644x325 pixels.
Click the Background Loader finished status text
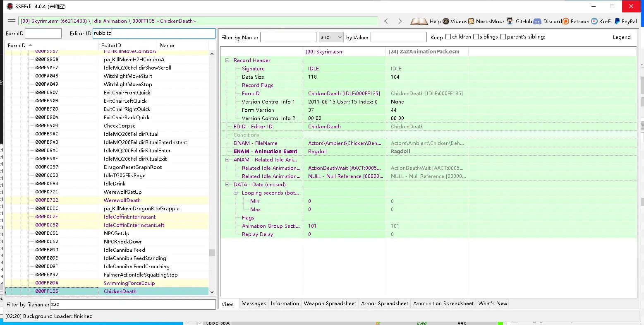pyautogui.click(x=49, y=316)
